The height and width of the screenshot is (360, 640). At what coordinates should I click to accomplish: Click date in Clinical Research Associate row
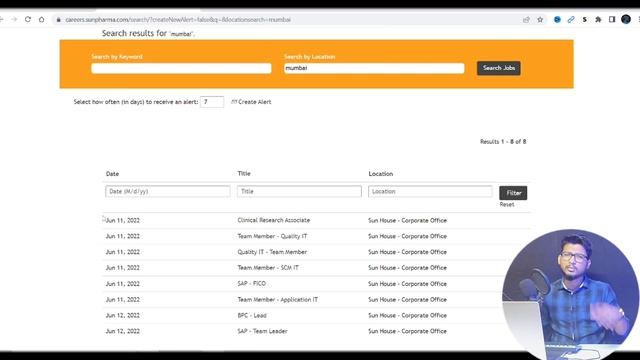coord(122,220)
